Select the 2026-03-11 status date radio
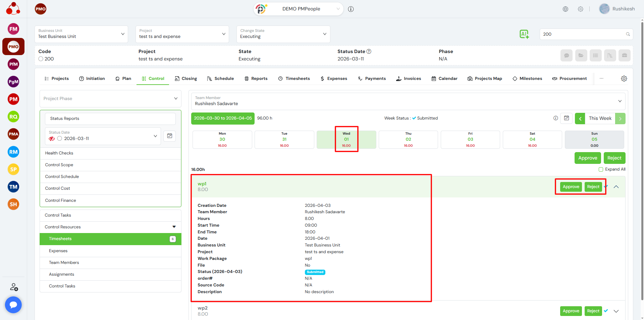Image resolution: width=644 pixels, height=320 pixels. (x=60, y=139)
